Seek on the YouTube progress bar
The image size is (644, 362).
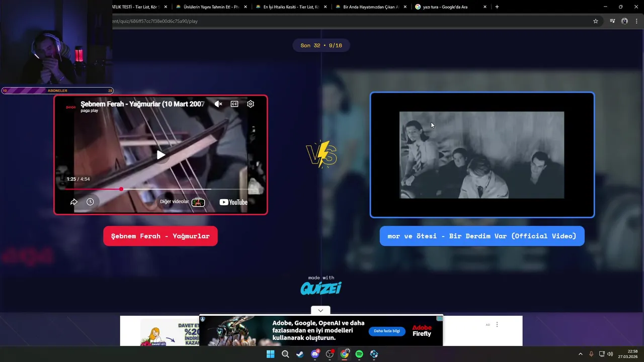coord(161,189)
